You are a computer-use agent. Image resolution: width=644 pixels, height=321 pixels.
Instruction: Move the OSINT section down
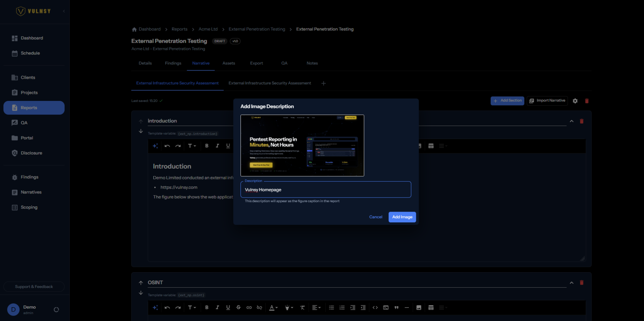coord(141,293)
